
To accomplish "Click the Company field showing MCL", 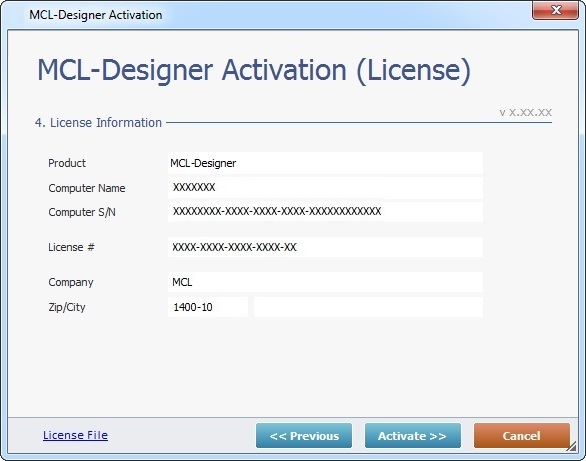I will tap(325, 282).
